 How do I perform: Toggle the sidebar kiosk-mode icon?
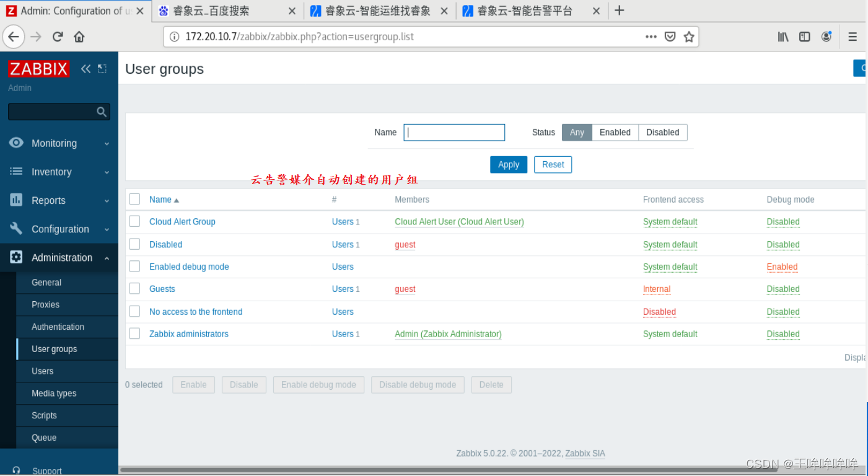pyautogui.click(x=102, y=69)
